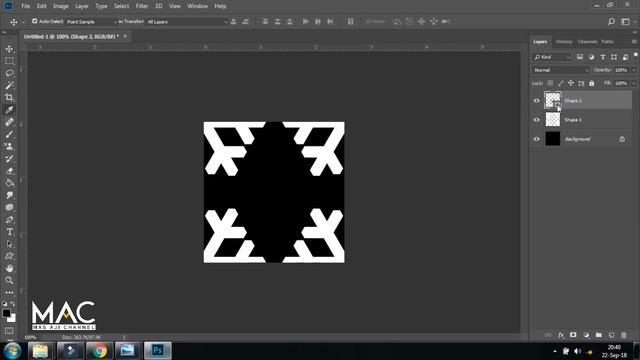Image resolution: width=640 pixels, height=360 pixels.
Task: Filter layers by adjustment layers icon
Action: 591,57
